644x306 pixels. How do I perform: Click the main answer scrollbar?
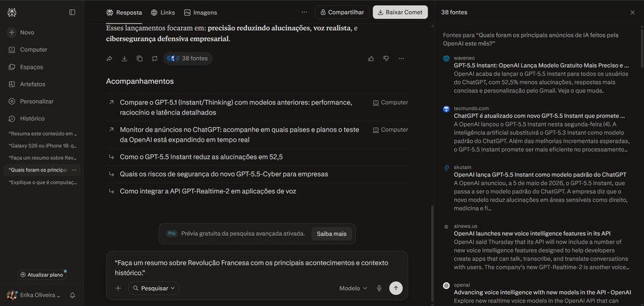click(x=432, y=254)
